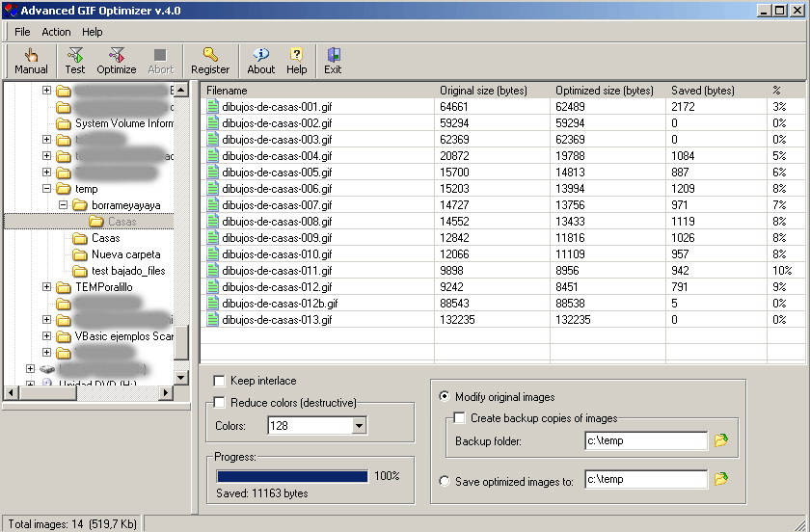
Task: Start the Optimize toolbar action
Action: [x=117, y=61]
